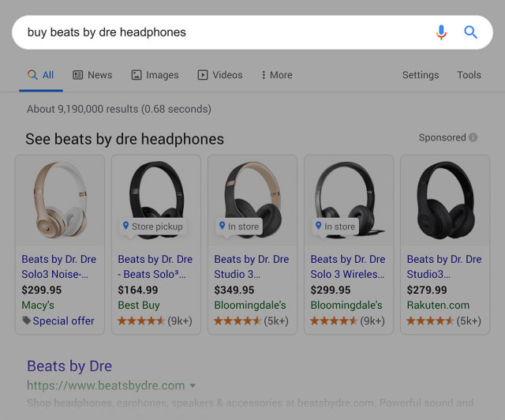
Task: Expand dropdown arrow next to beatsbydre.com URL
Action: tap(193, 385)
